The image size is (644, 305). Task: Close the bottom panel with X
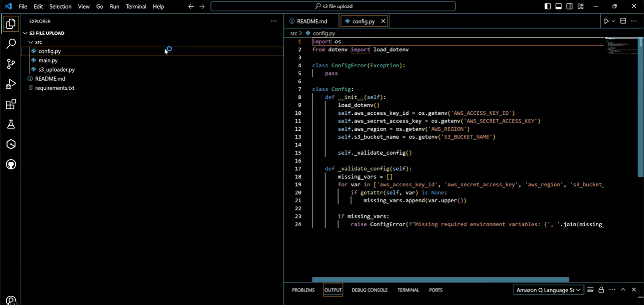point(634,290)
